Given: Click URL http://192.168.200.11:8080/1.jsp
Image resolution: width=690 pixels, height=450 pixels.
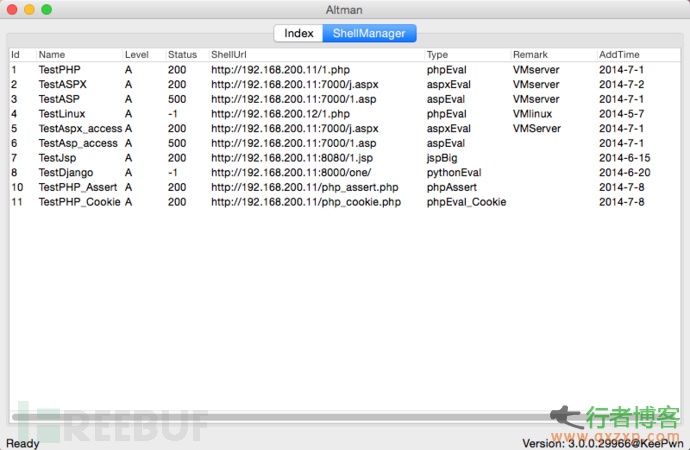Looking at the screenshot, I should 292,157.
